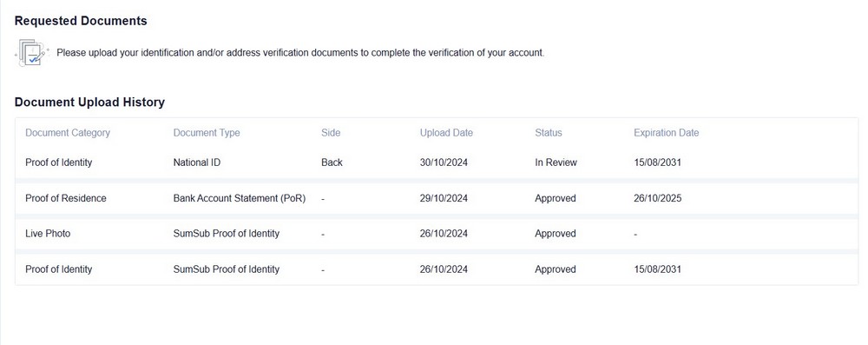The image size is (868, 345).
Task: Click the Expiration Date column header
Action: (666, 133)
